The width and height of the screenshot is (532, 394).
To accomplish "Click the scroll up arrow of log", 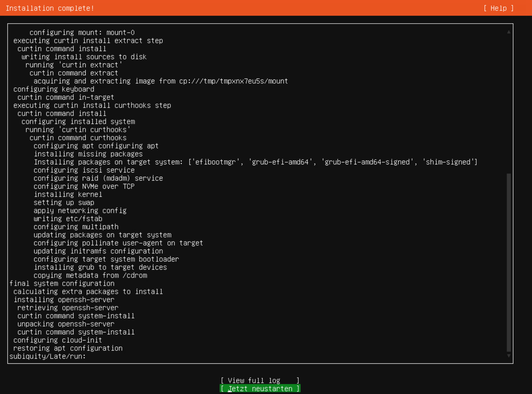I will pyautogui.click(x=508, y=32).
